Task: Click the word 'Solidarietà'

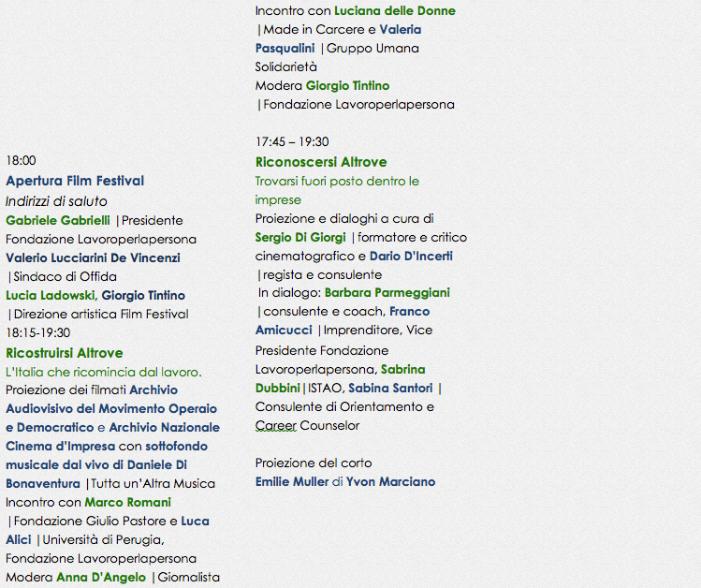Action: [x=285, y=67]
